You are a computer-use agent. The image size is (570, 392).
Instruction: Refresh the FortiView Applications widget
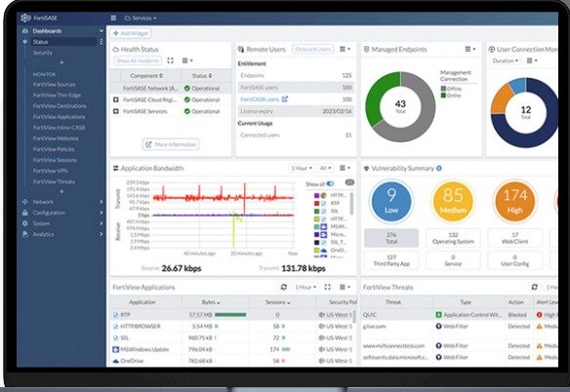[x=284, y=287]
